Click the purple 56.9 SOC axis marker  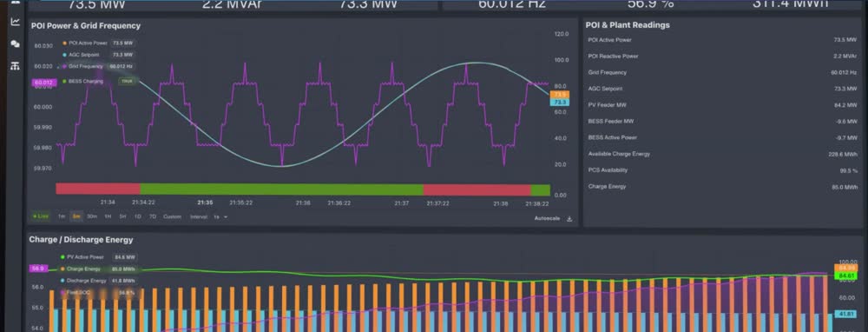[37, 269]
